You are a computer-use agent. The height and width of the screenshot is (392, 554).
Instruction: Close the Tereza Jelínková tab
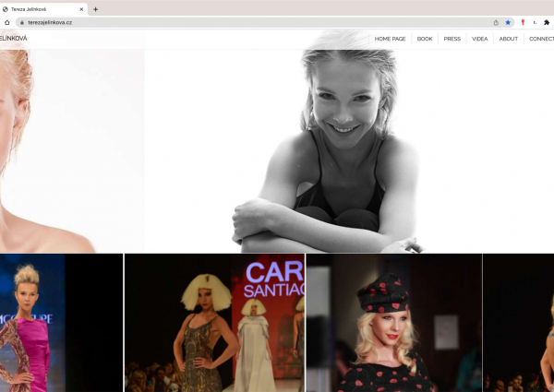pyautogui.click(x=81, y=8)
